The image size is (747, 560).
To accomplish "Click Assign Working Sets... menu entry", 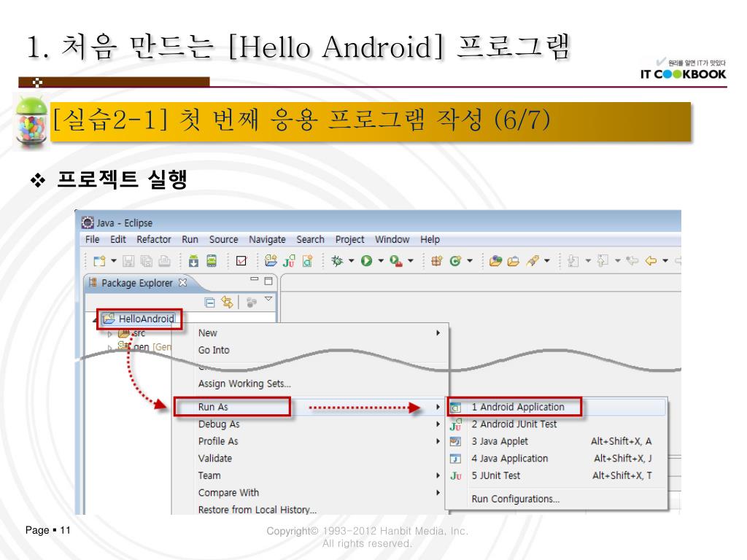I will tap(310, 384).
